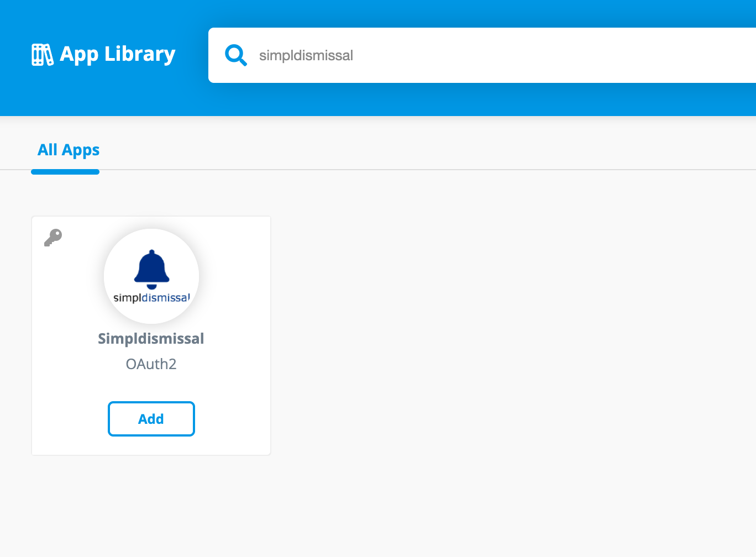
Task: Click the "App Library" header title
Action: pyautogui.click(x=117, y=54)
